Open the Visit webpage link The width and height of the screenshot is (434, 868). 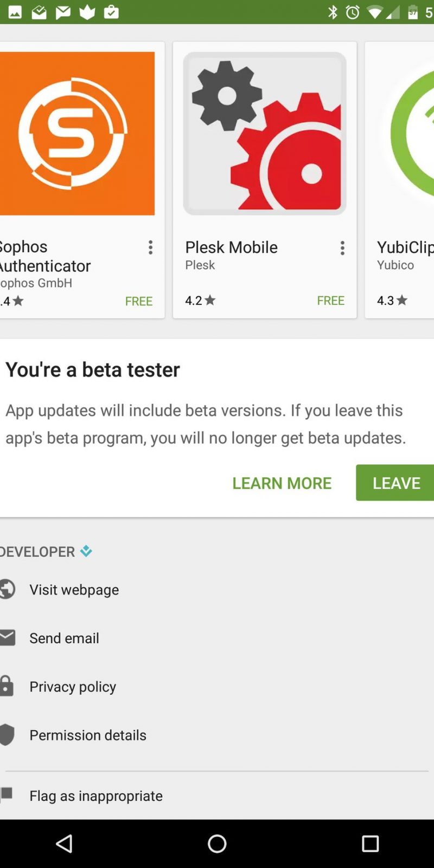[x=74, y=590]
